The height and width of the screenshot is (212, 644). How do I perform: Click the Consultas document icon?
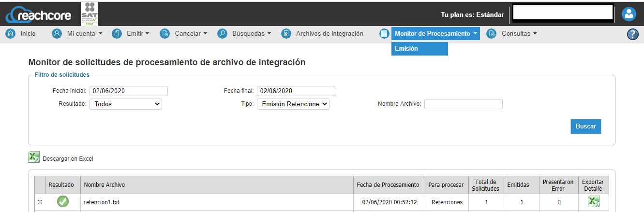pos(491,34)
